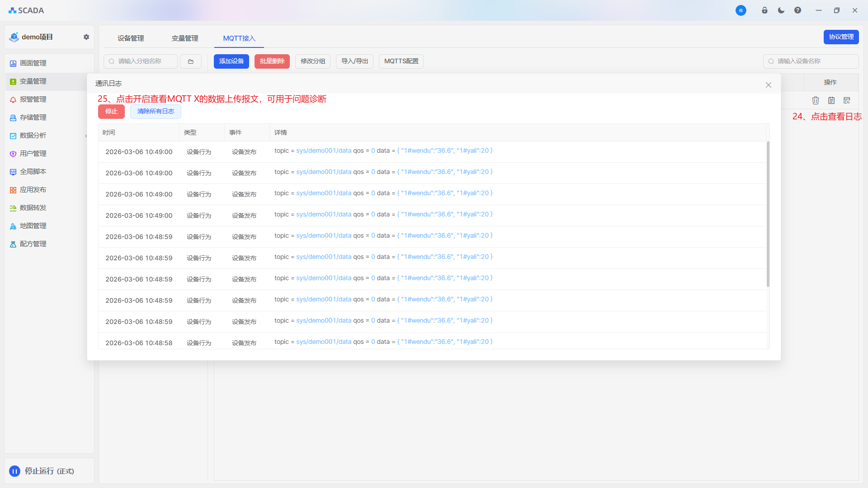
Task: Switch to the 变量管理 tab
Action: [185, 38]
